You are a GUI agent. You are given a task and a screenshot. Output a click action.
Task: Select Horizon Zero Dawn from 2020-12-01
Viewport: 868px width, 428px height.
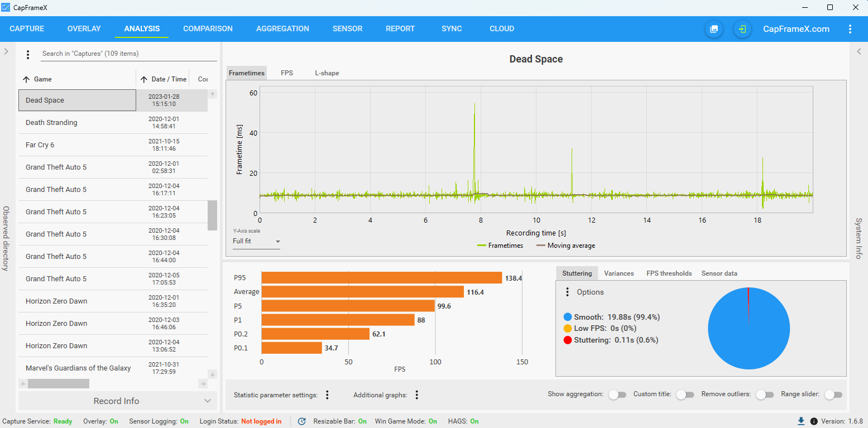[113, 301]
